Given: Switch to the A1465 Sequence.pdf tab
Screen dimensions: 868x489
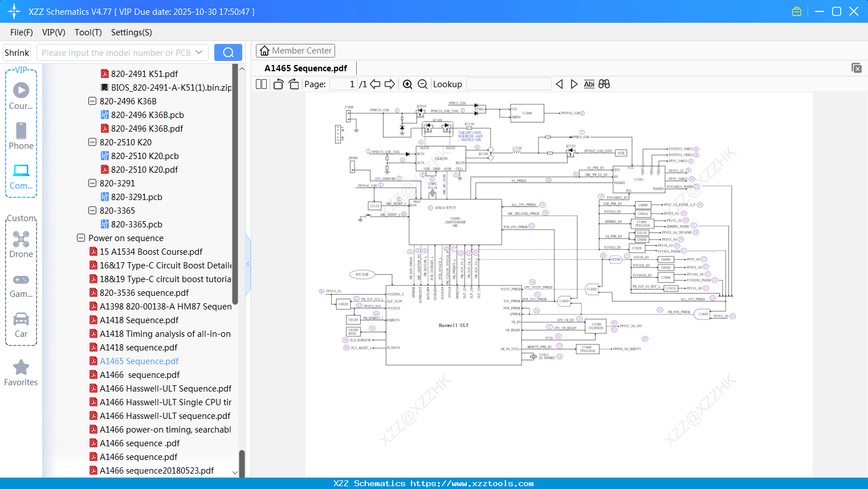Looking at the screenshot, I should click(x=306, y=68).
